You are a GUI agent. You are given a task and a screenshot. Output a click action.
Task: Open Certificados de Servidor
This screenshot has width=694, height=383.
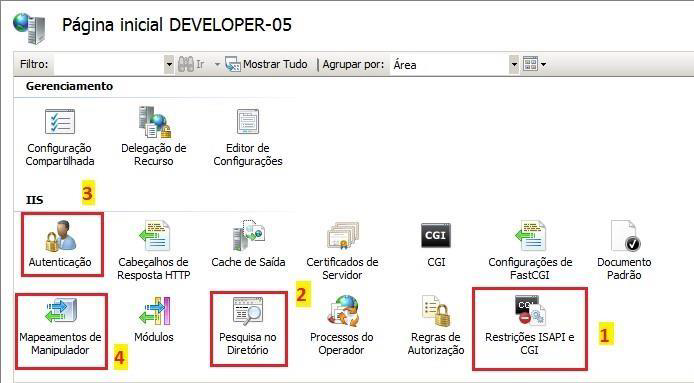pyautogui.click(x=342, y=251)
